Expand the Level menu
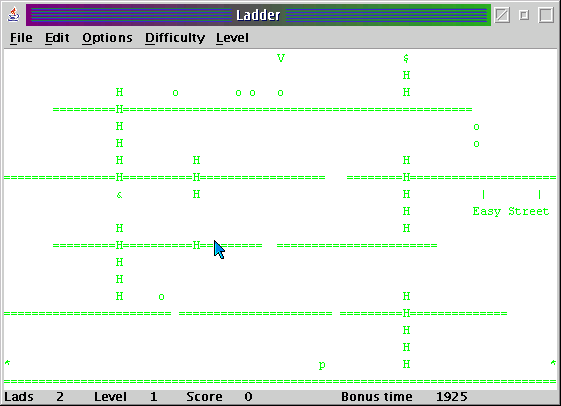The height and width of the screenshot is (406, 561). pyautogui.click(x=232, y=38)
